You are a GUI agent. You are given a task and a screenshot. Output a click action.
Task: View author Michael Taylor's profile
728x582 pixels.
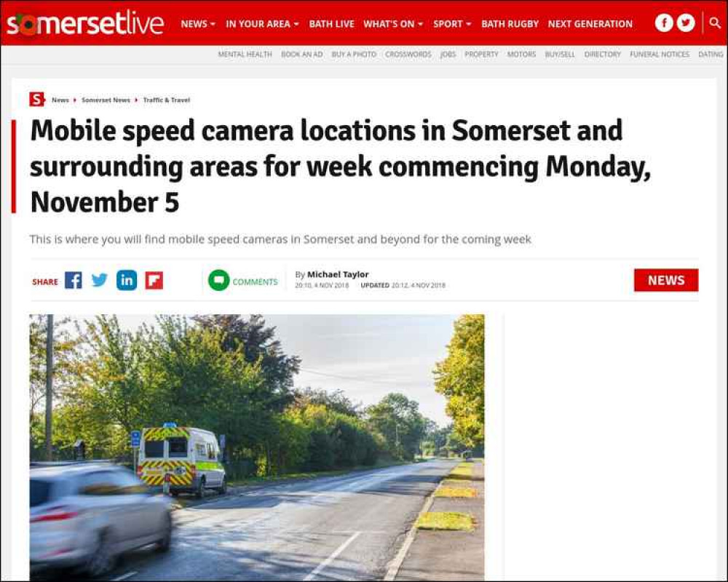[338, 274]
